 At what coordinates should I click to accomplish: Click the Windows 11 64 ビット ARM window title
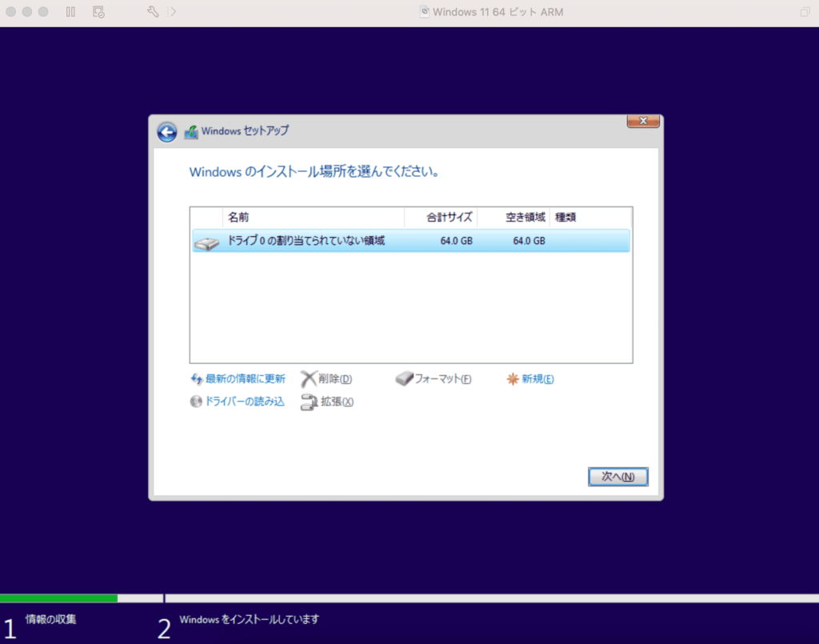(497, 11)
